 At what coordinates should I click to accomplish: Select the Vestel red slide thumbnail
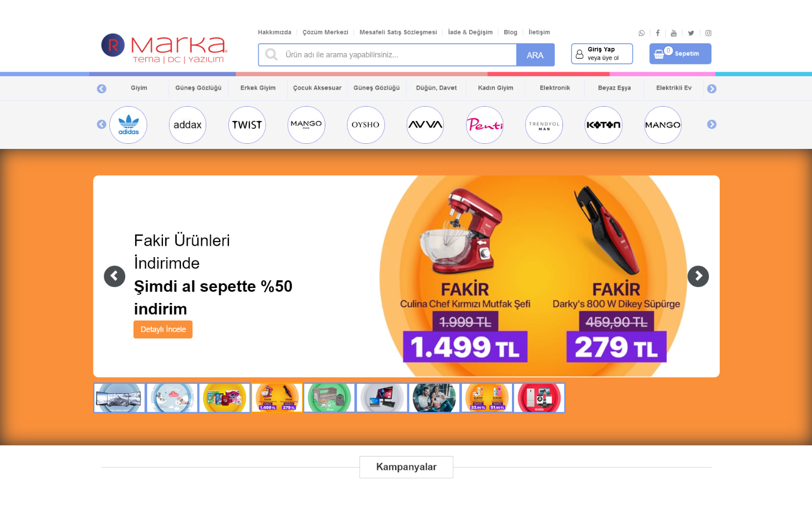pyautogui.click(x=539, y=398)
